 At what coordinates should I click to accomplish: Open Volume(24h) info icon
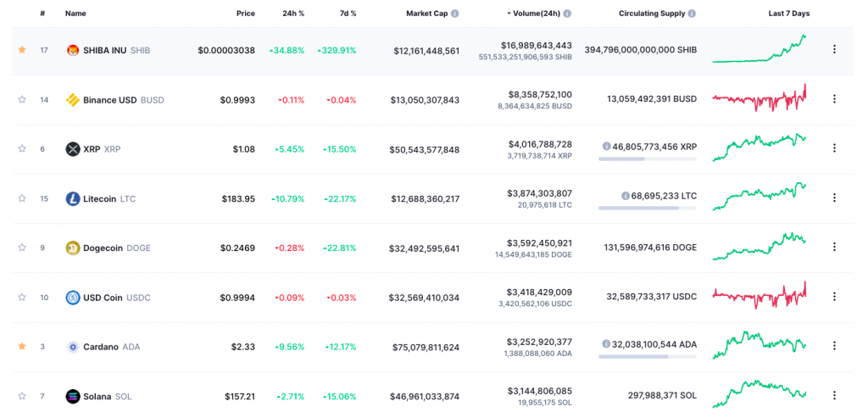[567, 14]
